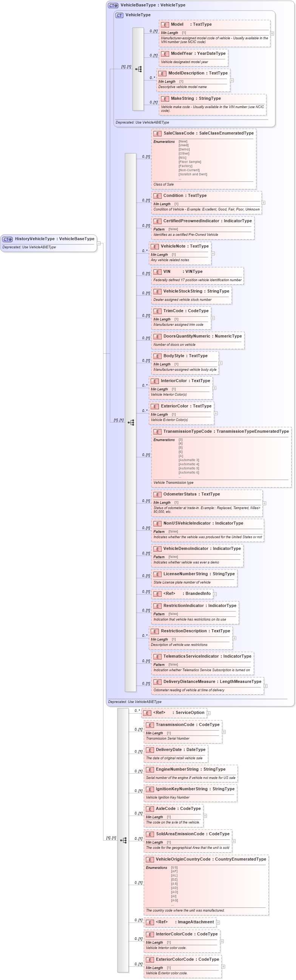Click the E icon of LicenseNumberString

tap(157, 574)
